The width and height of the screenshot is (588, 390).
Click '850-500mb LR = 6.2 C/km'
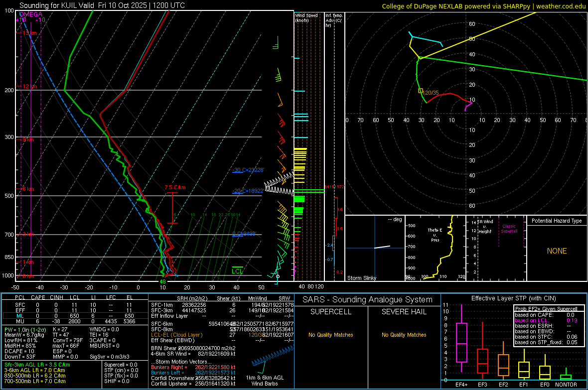coord(35,376)
